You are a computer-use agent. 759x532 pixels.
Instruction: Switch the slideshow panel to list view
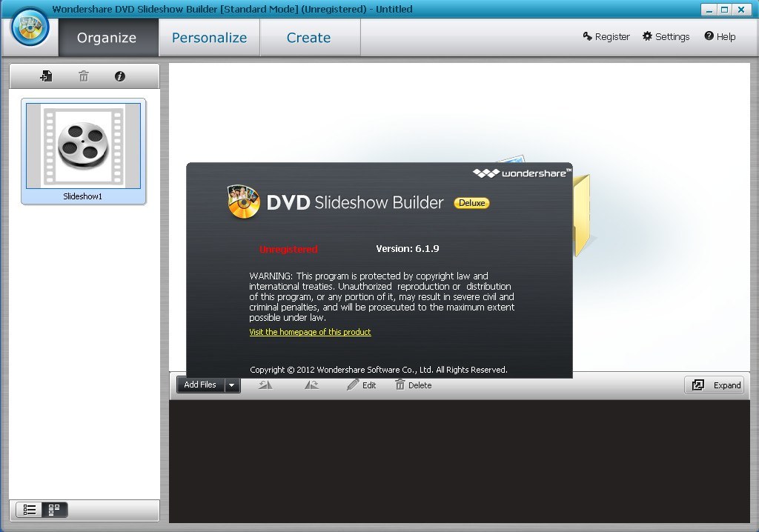tap(30, 509)
